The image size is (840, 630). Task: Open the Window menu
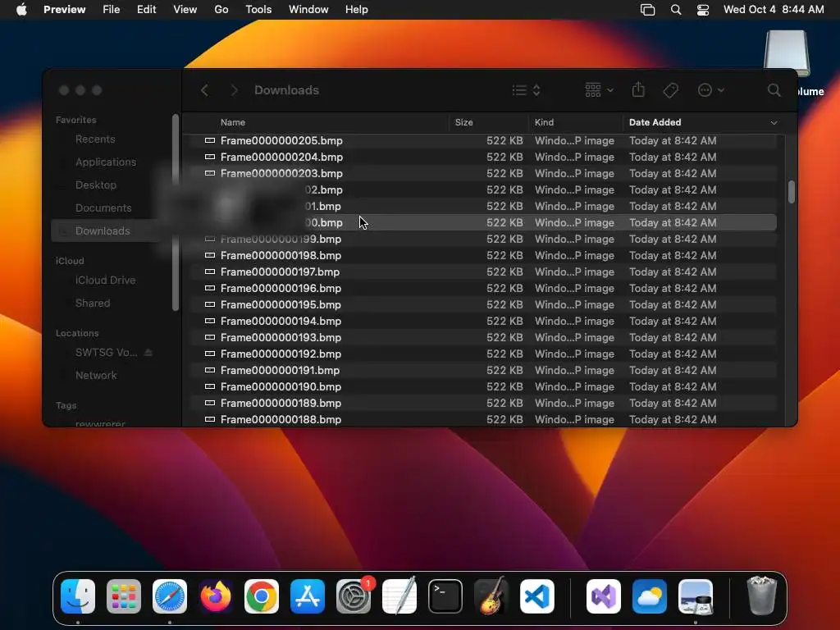pyautogui.click(x=308, y=10)
